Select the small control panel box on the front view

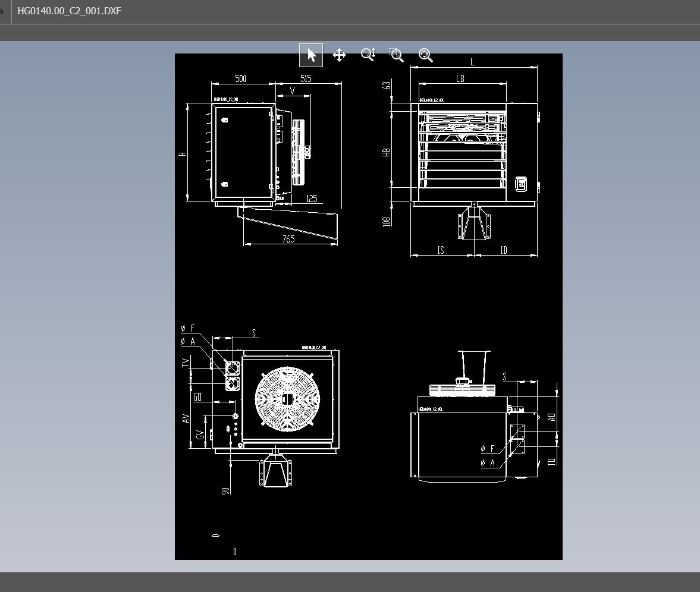tap(521, 184)
